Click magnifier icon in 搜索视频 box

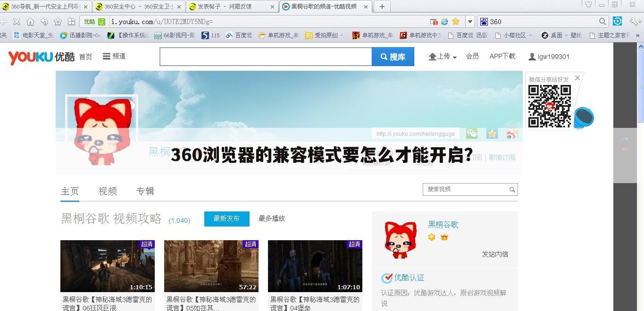pos(512,190)
